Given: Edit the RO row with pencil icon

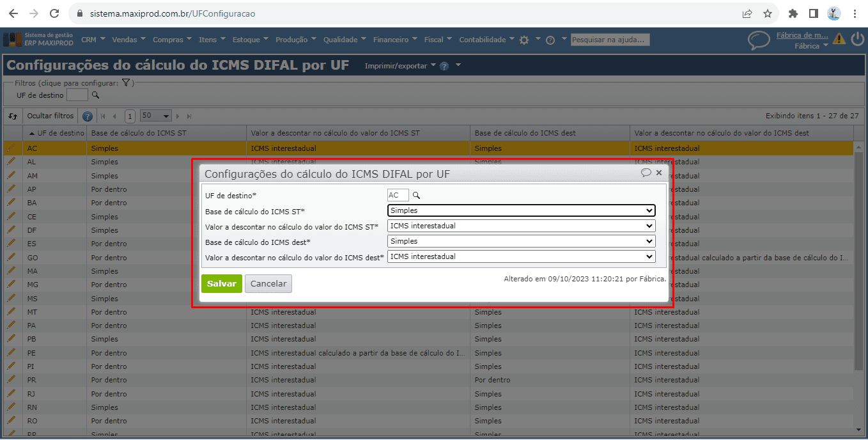Looking at the screenshot, I should [x=11, y=421].
